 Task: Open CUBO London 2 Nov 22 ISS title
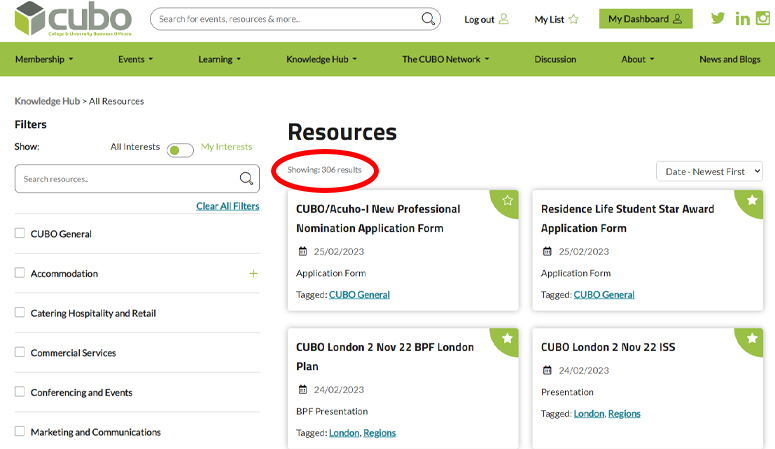pyautogui.click(x=608, y=347)
